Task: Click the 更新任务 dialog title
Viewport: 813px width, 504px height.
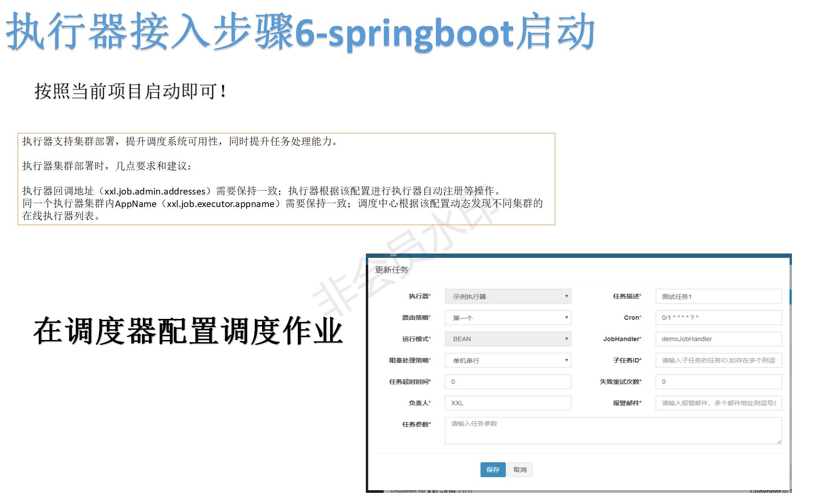Action: coord(391,270)
